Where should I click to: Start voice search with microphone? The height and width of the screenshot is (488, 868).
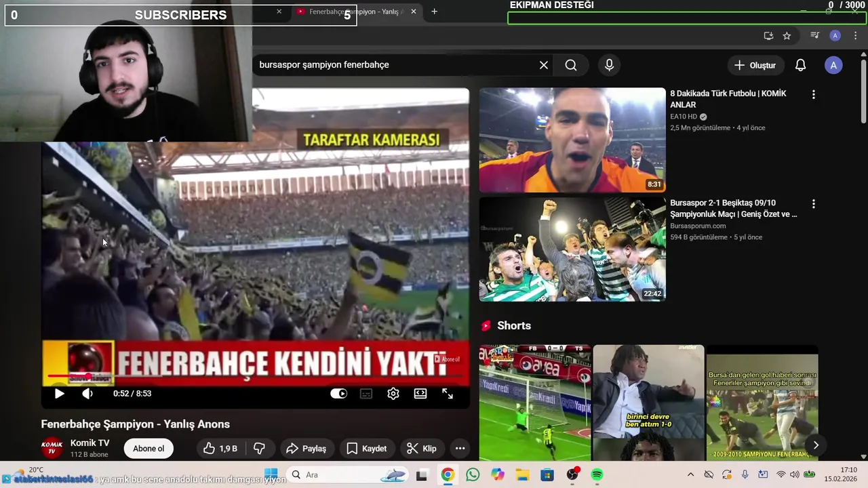coord(609,65)
